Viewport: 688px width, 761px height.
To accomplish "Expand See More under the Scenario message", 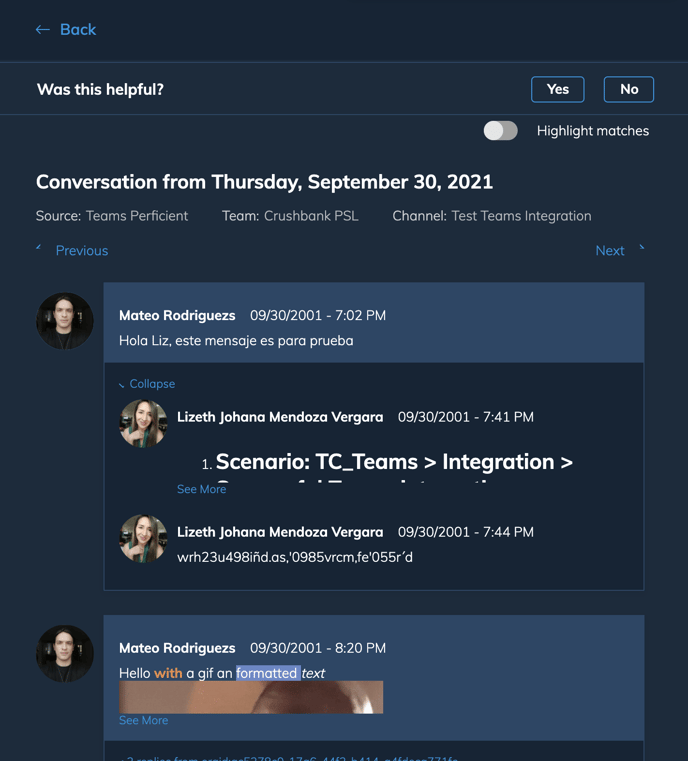I will 201,489.
